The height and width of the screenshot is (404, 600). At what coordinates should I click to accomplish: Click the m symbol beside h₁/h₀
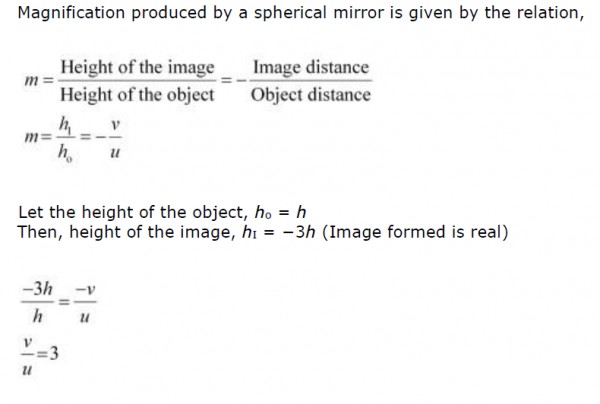pyautogui.click(x=32, y=137)
